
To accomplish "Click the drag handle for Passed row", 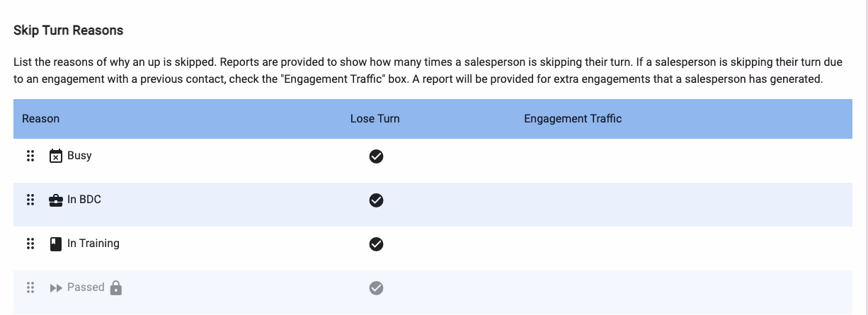I will point(30,288).
